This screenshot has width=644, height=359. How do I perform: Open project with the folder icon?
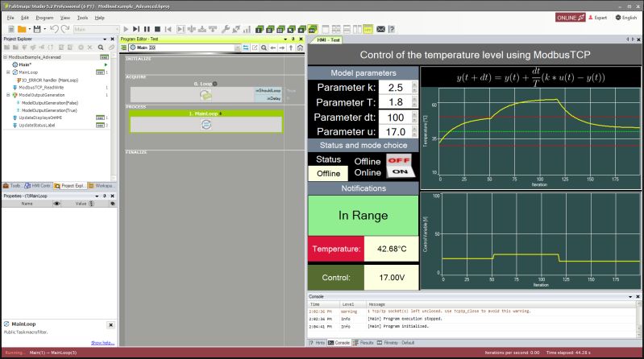point(22,29)
